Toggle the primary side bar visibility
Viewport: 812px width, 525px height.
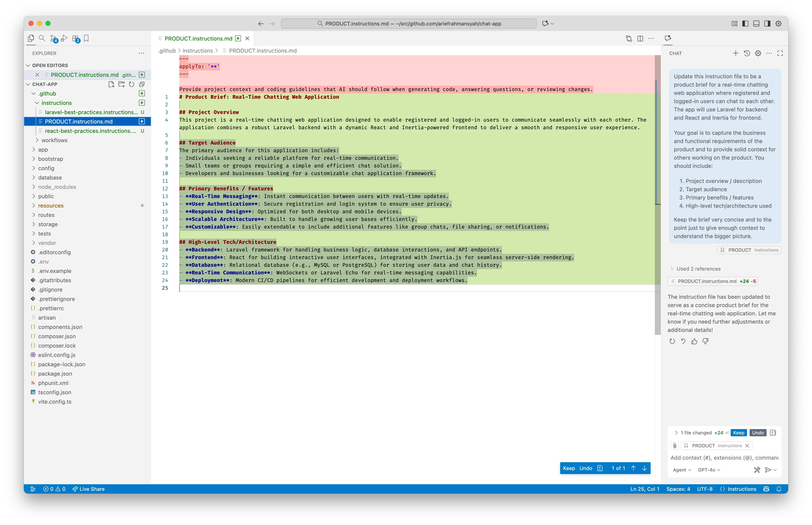tap(745, 24)
